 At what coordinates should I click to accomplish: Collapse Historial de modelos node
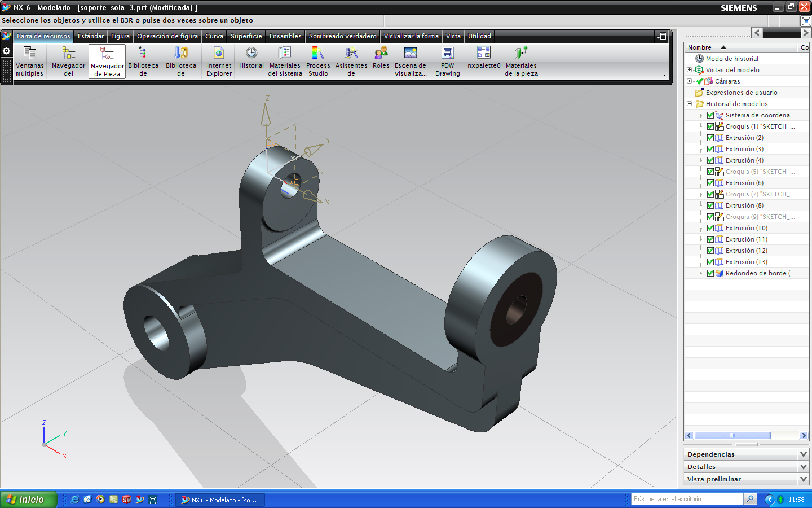[x=689, y=104]
